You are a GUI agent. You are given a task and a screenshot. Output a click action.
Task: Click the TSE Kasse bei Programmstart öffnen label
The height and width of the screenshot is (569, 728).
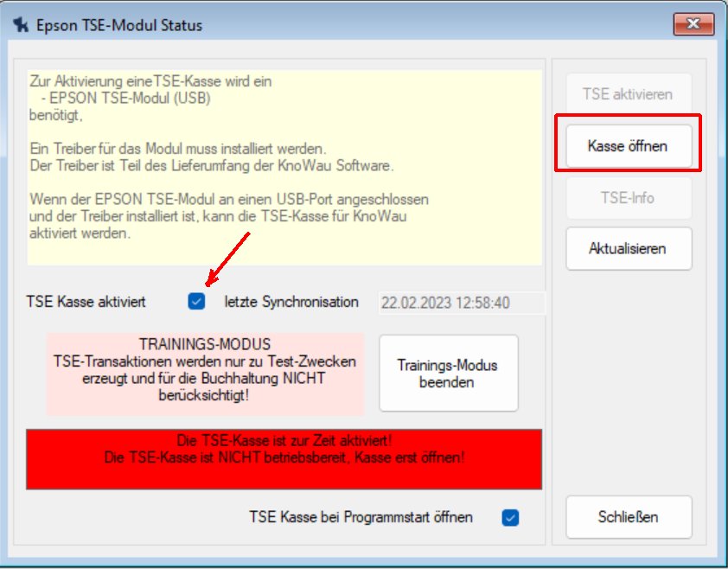pyautogui.click(x=361, y=518)
